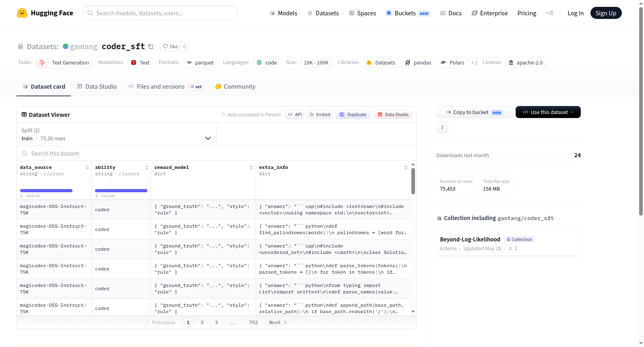Click the Copy to bucket button
Image resolution: width=644 pixels, height=347 pixels.
(x=474, y=112)
